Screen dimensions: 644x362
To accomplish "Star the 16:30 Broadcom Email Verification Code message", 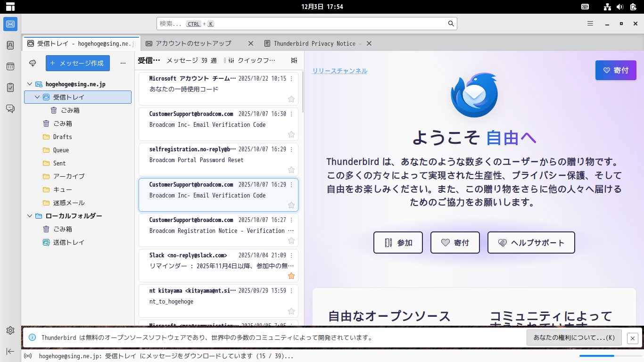I will 291,134.
